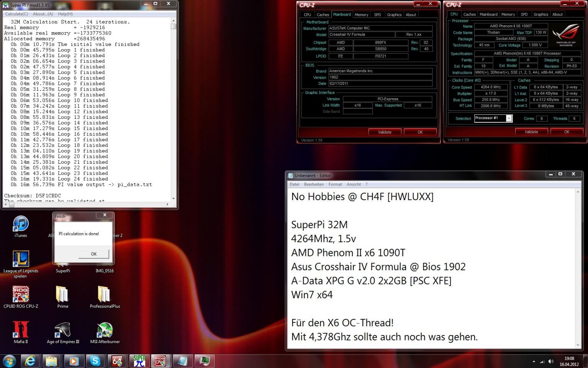Viewport: 588px width, 368px height.
Task: Click the Super PI title bar icon
Action: coord(6,5)
